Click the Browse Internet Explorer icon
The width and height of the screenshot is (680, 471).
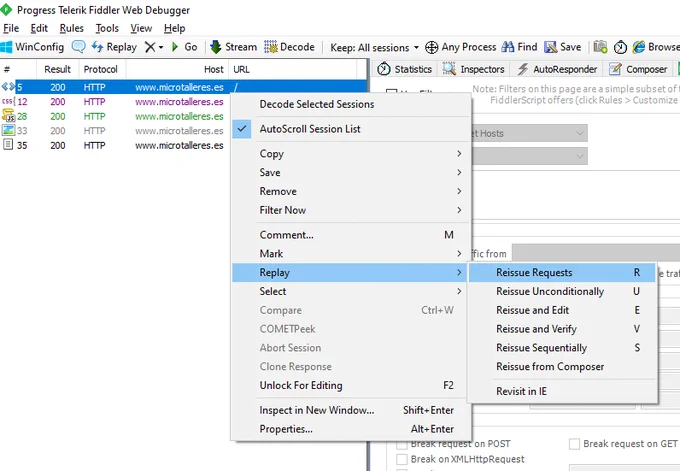click(639, 47)
